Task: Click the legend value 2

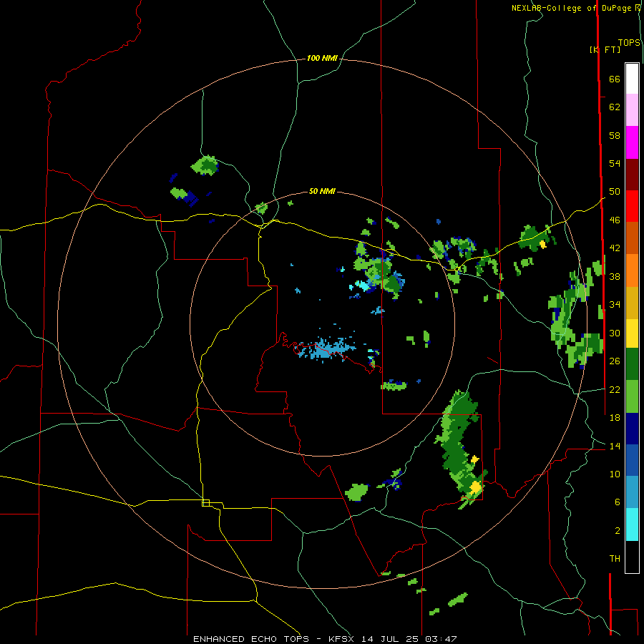Action: [x=618, y=531]
